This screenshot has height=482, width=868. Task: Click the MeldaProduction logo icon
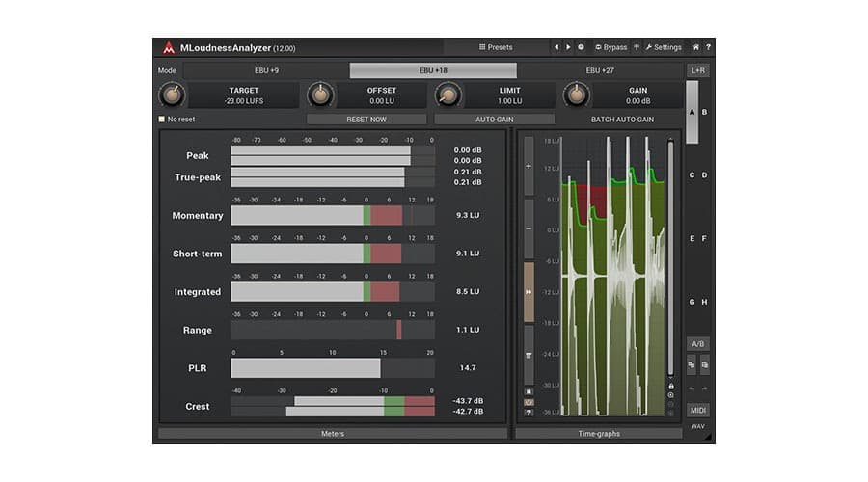tap(168, 47)
